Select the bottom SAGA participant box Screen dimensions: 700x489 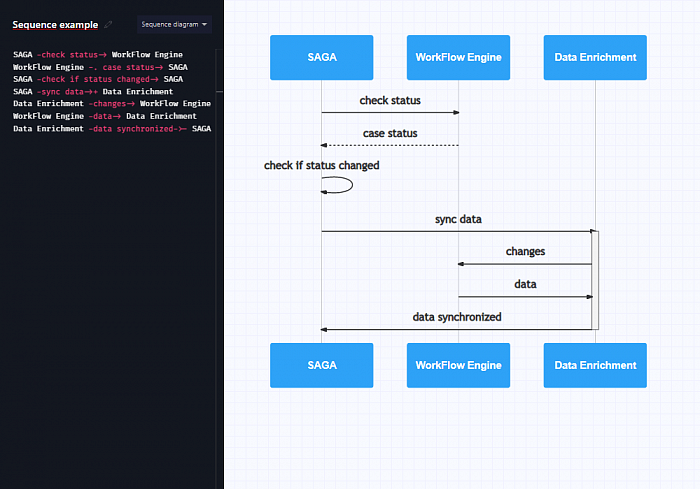(321, 365)
